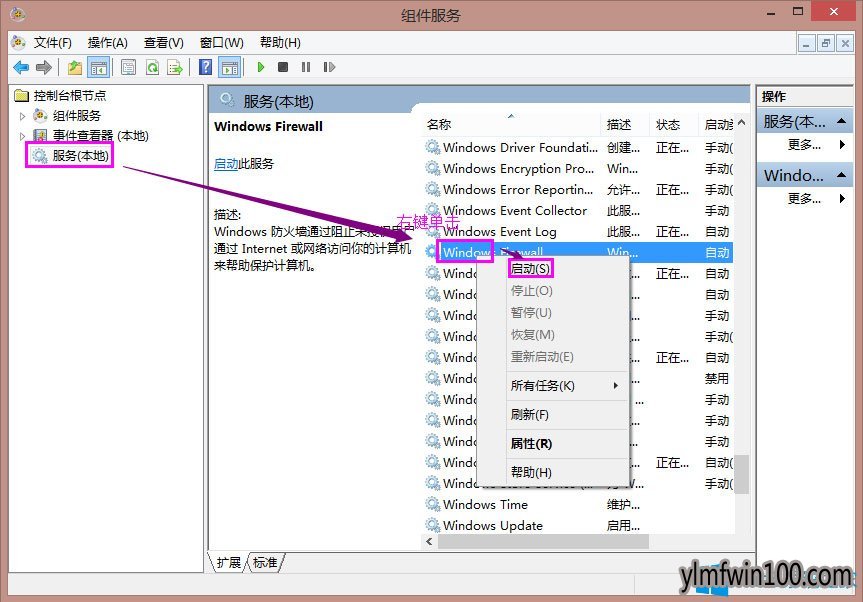The image size is (863, 602).
Task: Choose 属性(R) in context menu
Action: click(x=553, y=444)
